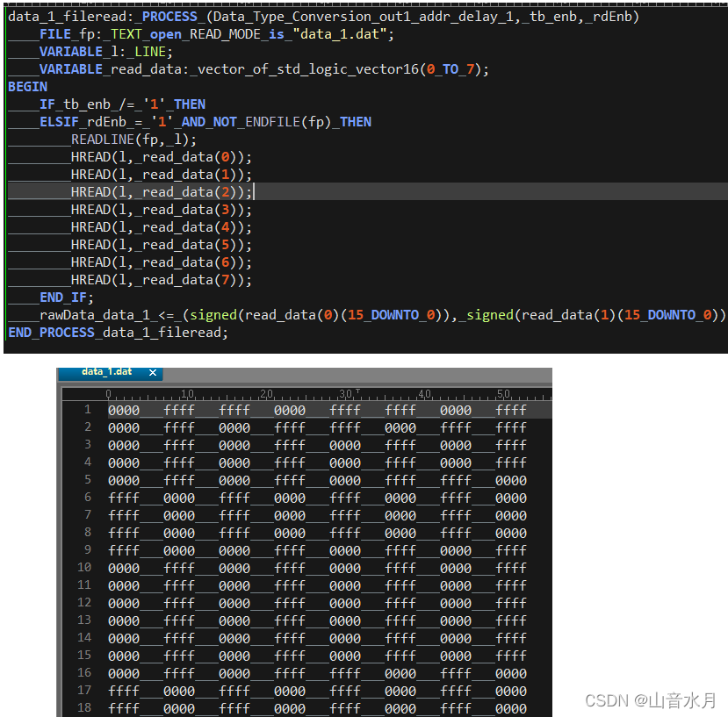Click the HREAD read_data(4) statement

161,227
